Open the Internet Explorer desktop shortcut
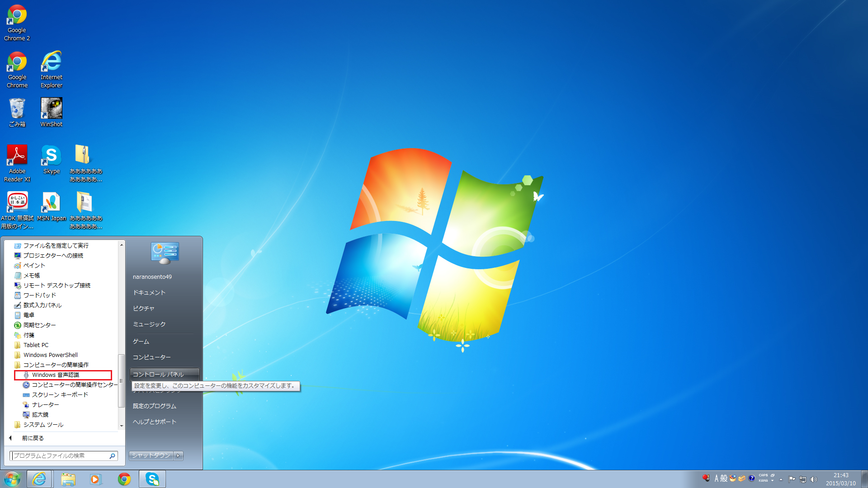 click(x=52, y=70)
